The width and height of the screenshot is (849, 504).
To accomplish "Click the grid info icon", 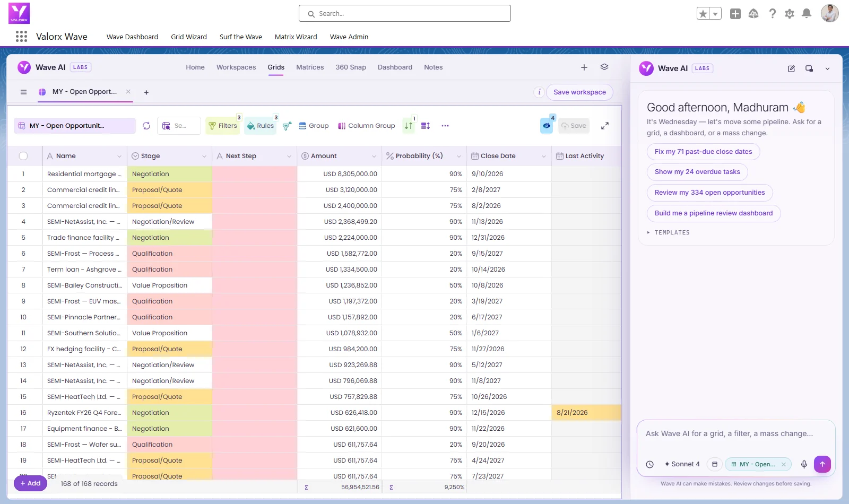I will click(x=539, y=92).
